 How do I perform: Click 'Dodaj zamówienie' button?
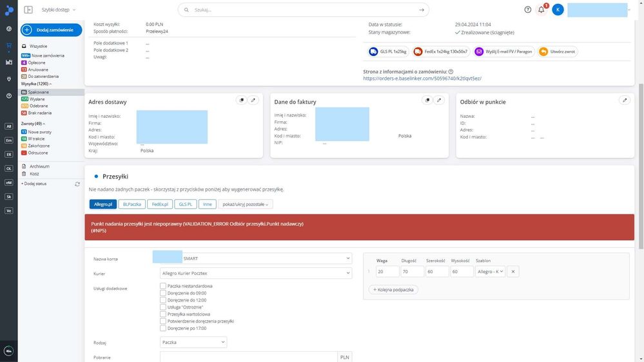52,30
